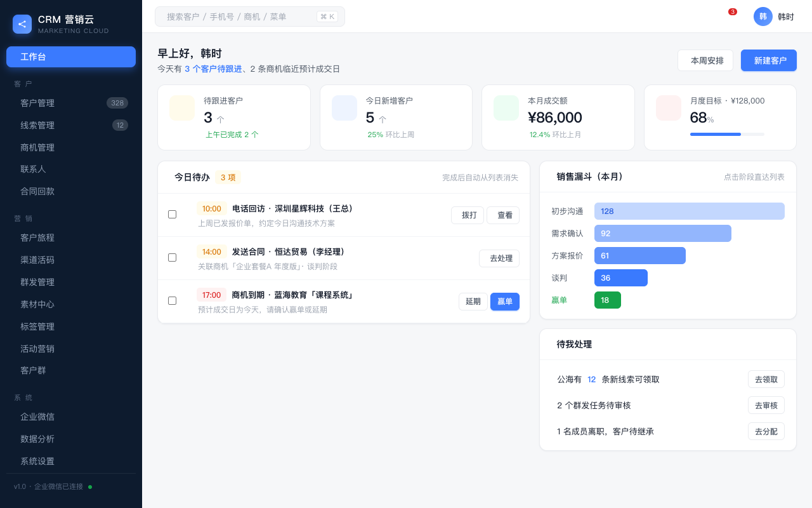Open 客户管理 in the sidebar

(71, 103)
